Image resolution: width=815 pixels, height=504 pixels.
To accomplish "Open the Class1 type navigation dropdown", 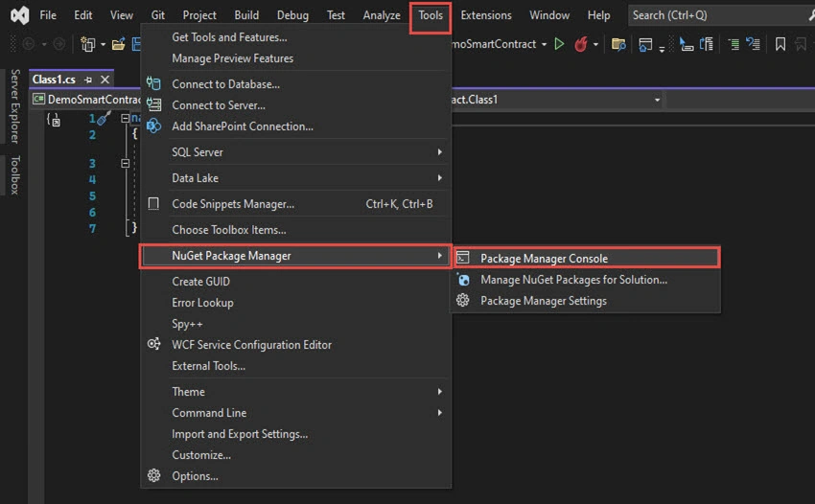I will (x=657, y=100).
